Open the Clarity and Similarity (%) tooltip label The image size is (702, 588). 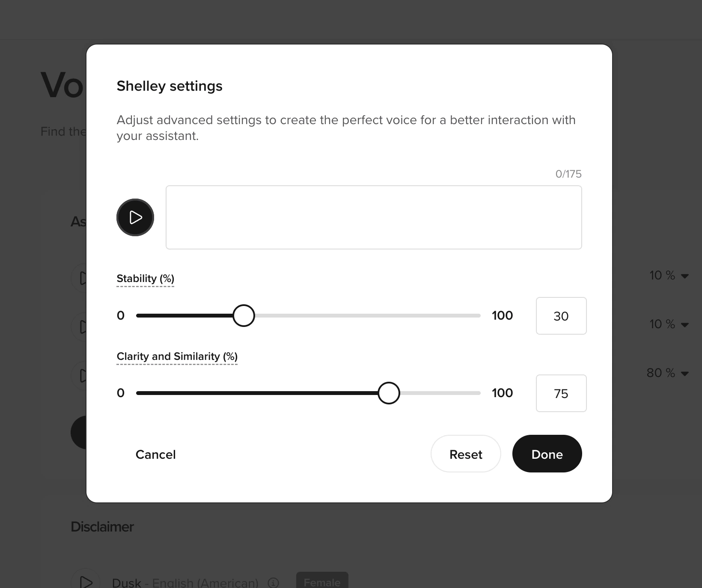click(x=176, y=356)
